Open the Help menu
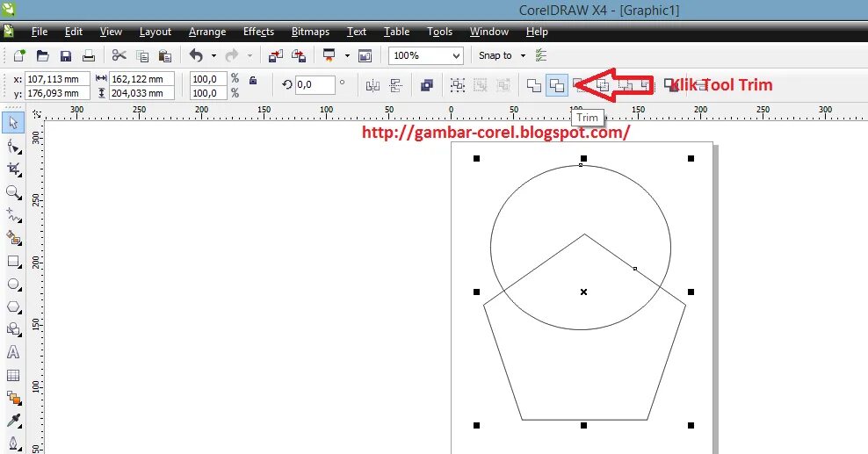 point(537,32)
